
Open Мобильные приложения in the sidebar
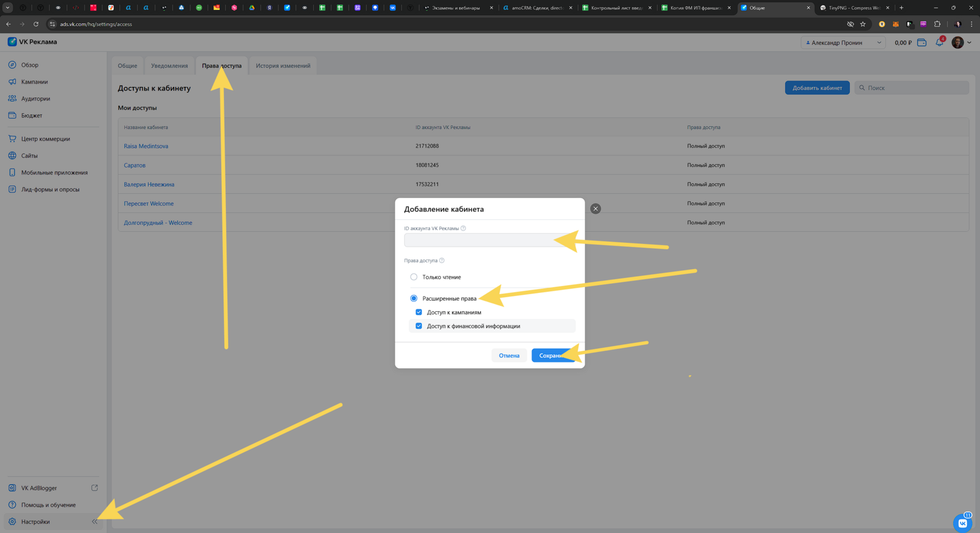point(54,173)
